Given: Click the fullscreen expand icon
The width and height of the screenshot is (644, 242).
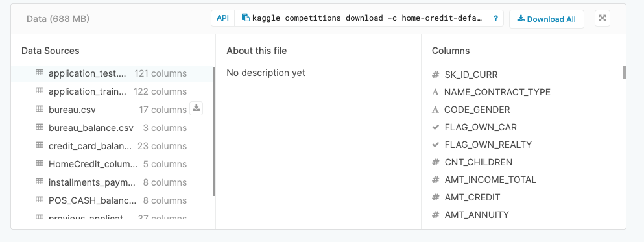Looking at the screenshot, I should [602, 18].
